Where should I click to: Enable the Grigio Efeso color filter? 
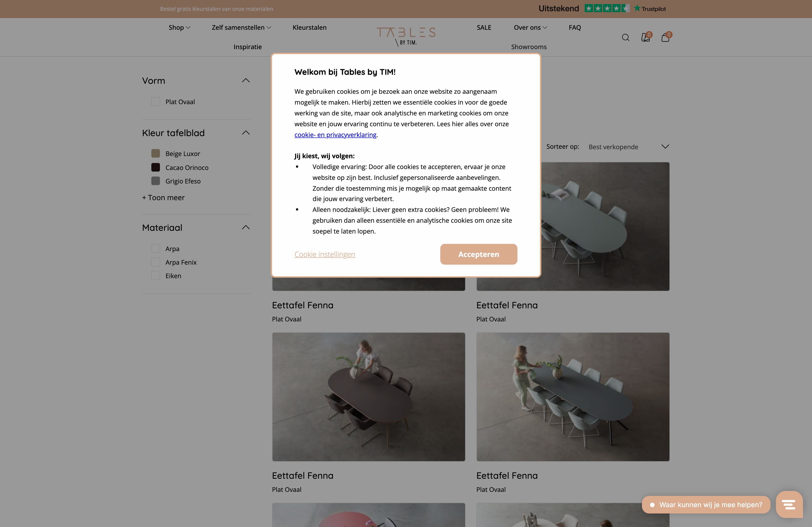(x=156, y=181)
